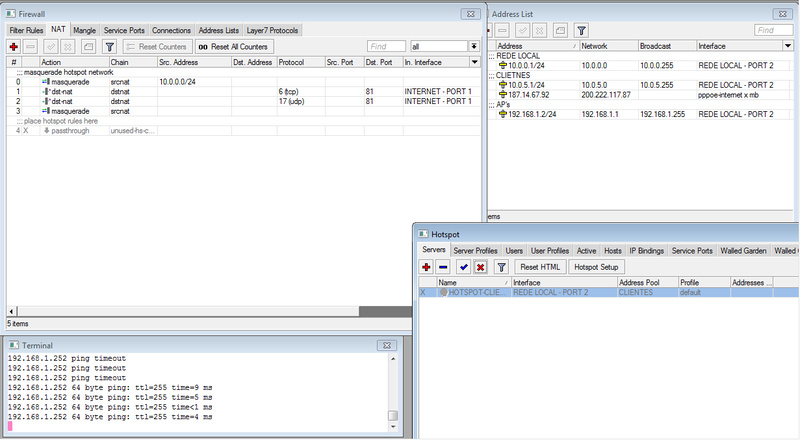
Task: Open Layer7 Protocols tab
Action: point(272,30)
